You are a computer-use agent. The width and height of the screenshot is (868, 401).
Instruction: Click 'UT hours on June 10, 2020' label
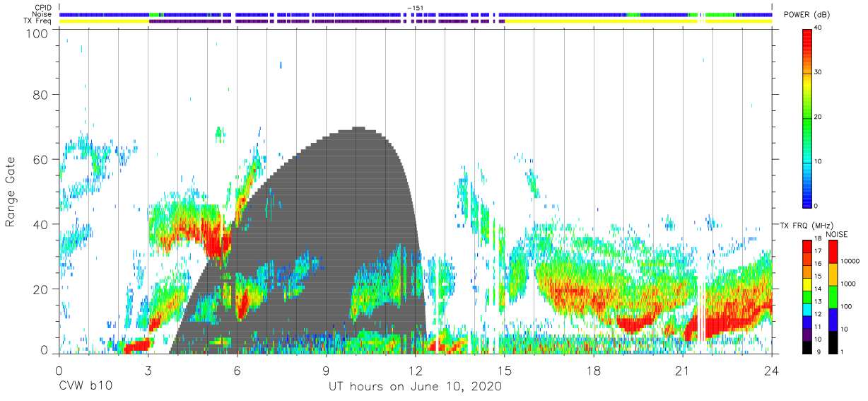click(415, 386)
